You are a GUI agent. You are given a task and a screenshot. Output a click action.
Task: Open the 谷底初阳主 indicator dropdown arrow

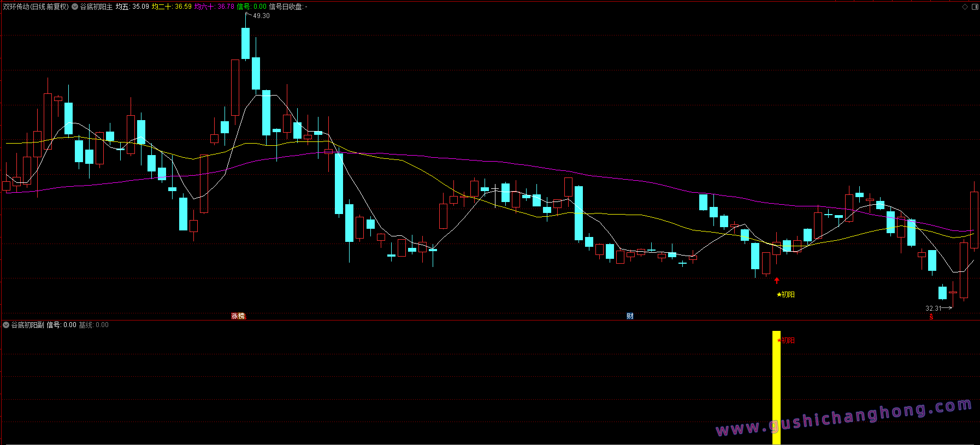click(75, 7)
